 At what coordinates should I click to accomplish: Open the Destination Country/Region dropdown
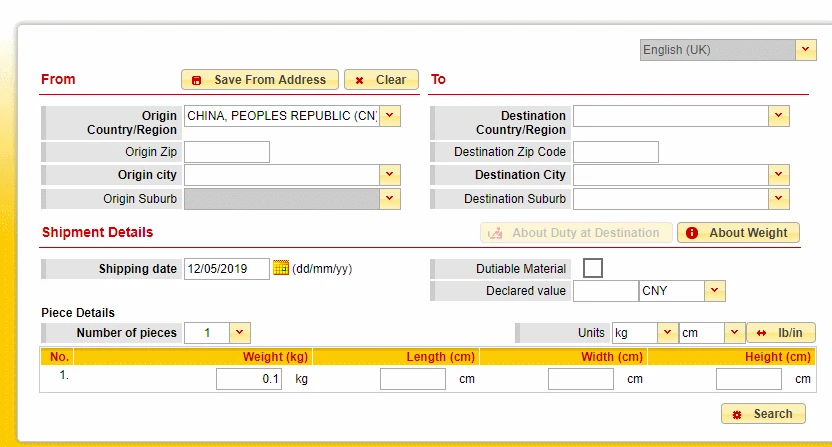point(778,116)
